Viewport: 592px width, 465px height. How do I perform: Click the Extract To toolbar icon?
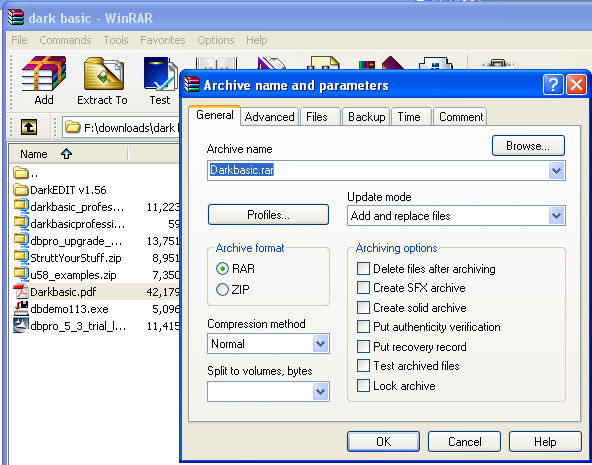coord(103,74)
